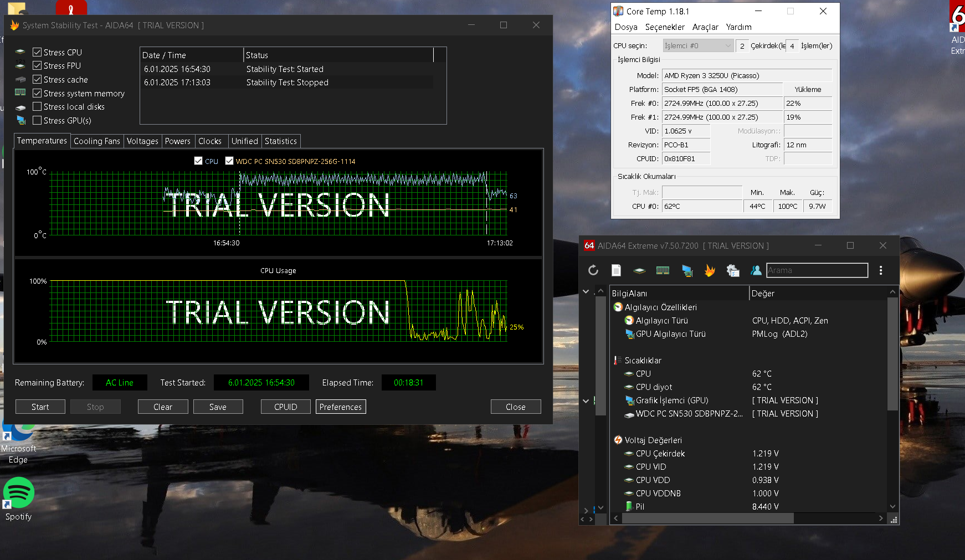Collapse the top chevron left of BilgiAlanı
Viewport: 965px width, 560px height.
point(586,291)
